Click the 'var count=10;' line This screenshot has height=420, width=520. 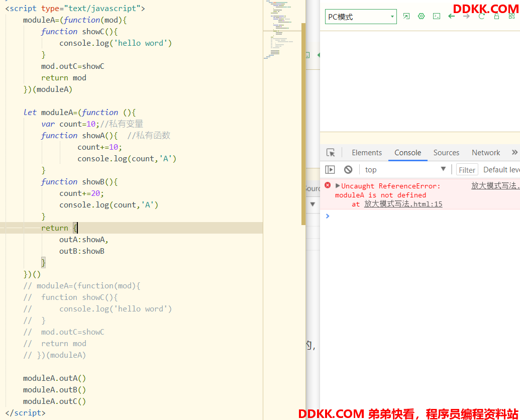coord(92,124)
